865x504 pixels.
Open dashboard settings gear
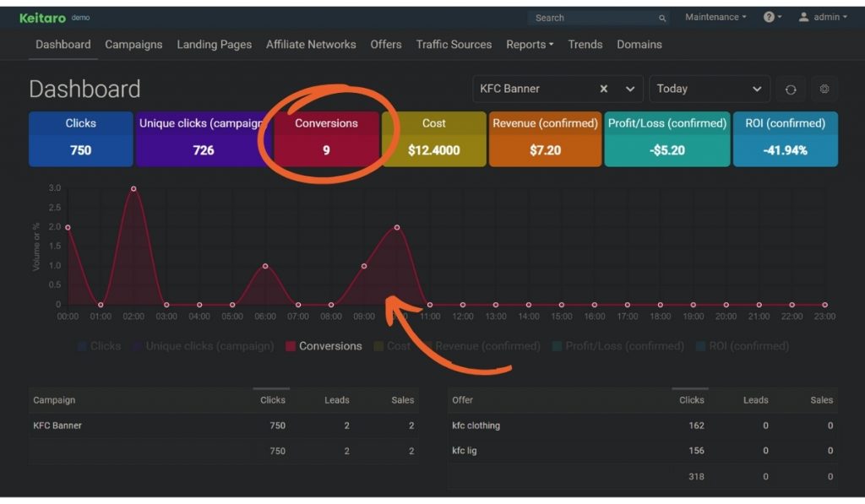pyautogui.click(x=824, y=89)
